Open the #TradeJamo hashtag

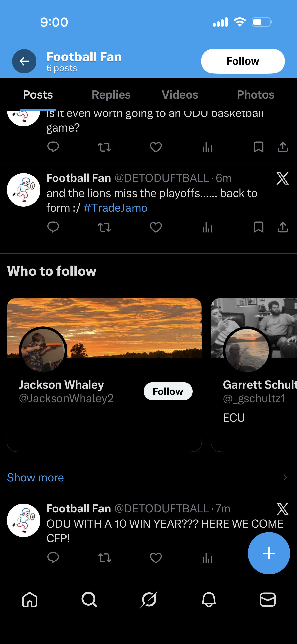click(x=115, y=208)
